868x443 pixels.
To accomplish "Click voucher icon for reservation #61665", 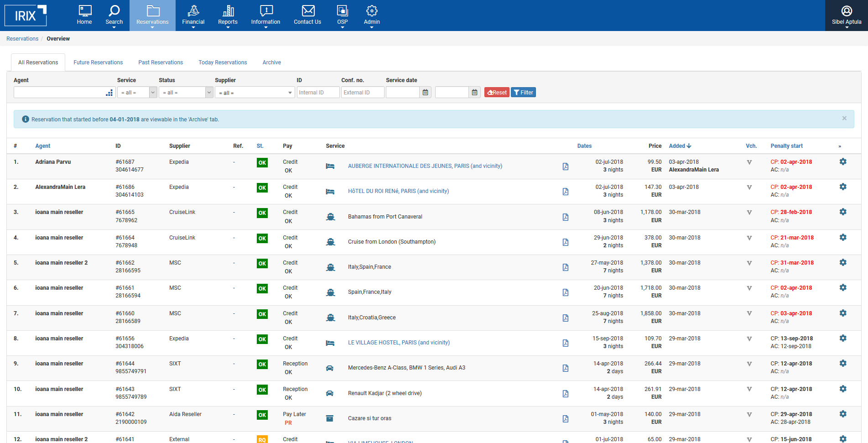I will [749, 213].
